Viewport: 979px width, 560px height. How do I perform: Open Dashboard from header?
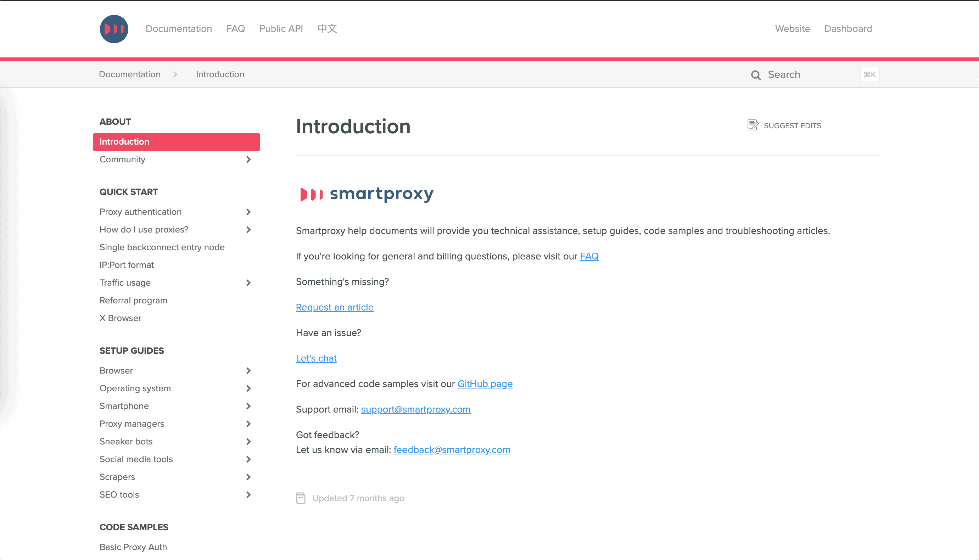[848, 29]
